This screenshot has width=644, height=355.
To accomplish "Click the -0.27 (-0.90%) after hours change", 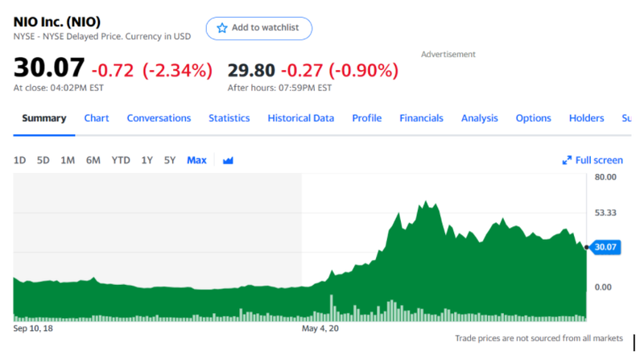I will click(x=340, y=70).
